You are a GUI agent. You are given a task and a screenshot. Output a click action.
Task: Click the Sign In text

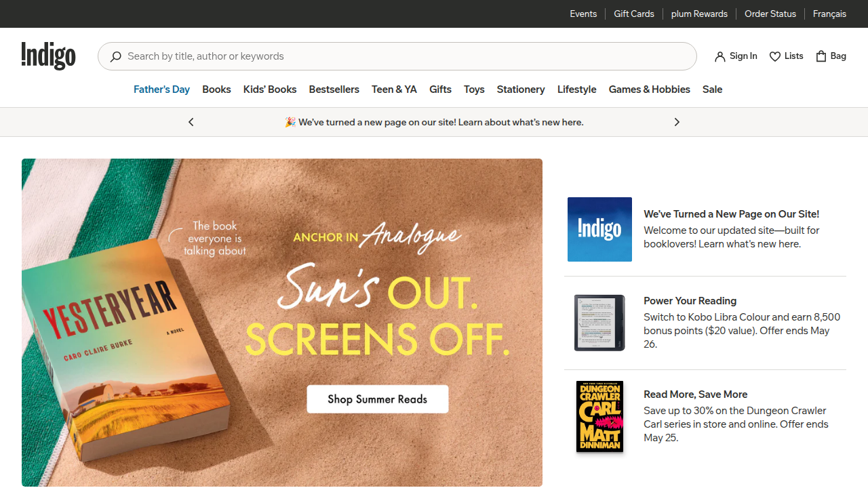[x=743, y=56]
